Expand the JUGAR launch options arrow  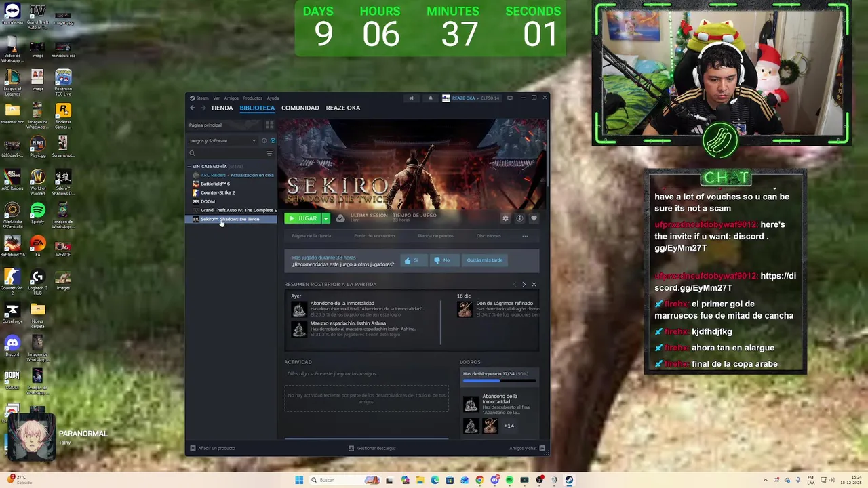(325, 218)
